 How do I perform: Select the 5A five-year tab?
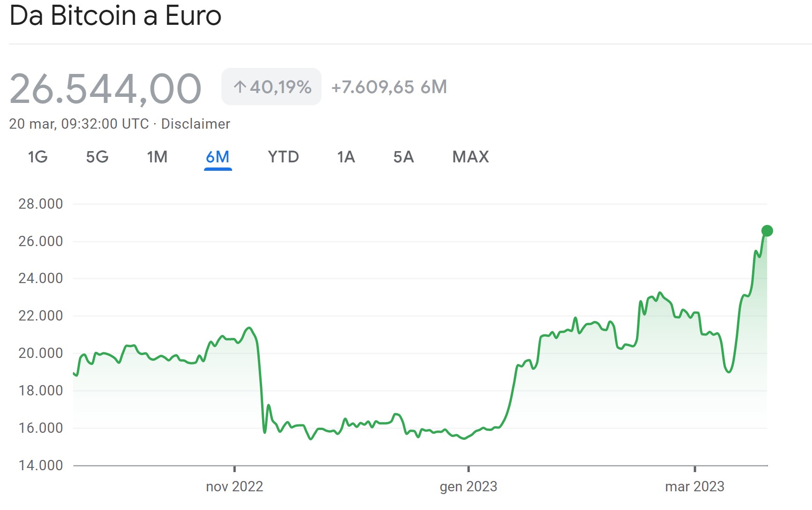(x=403, y=157)
